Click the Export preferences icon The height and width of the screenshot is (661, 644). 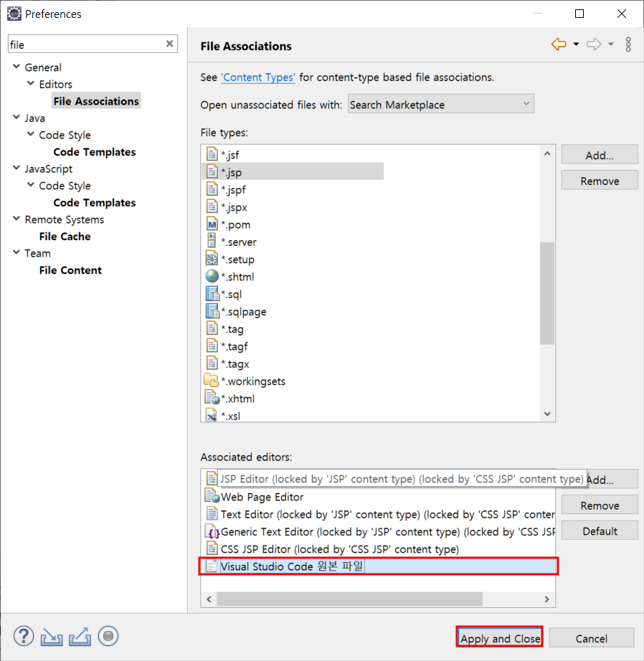[80, 637]
